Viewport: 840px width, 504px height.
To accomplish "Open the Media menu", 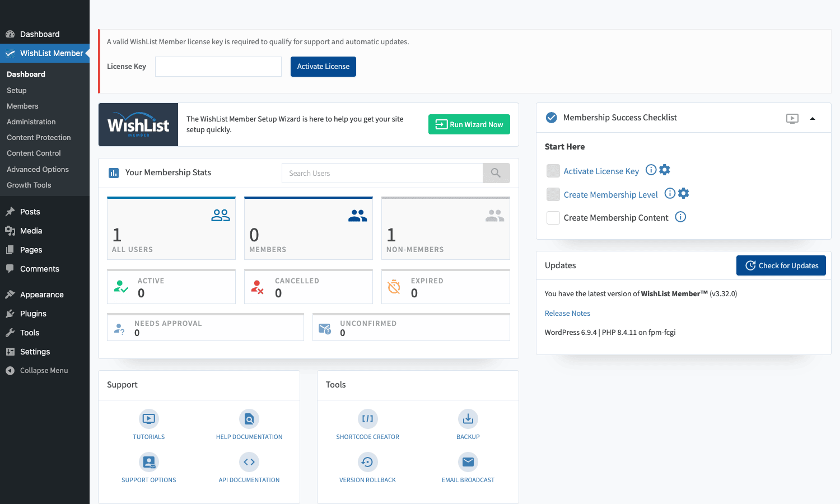I will 45,231.
